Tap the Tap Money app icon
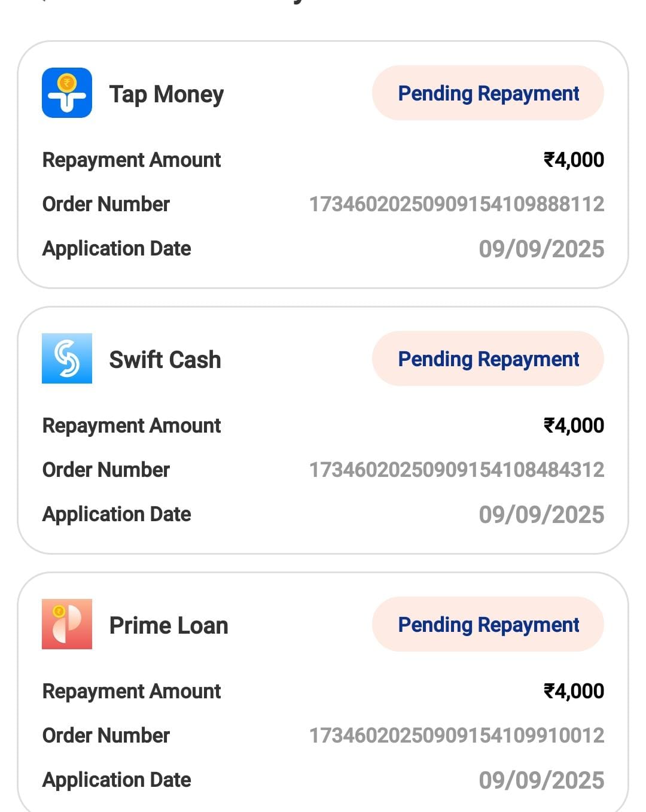 click(x=67, y=93)
